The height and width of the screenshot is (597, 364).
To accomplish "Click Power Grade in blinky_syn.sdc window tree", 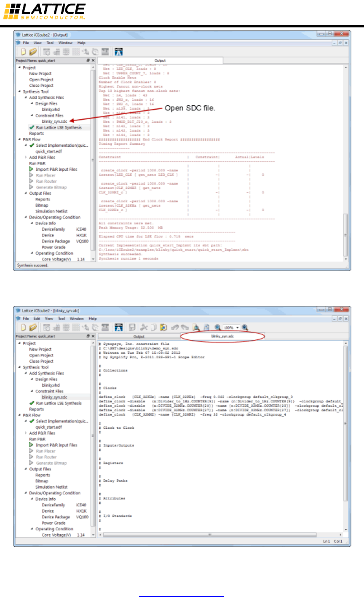I will pyautogui.click(x=54, y=523).
